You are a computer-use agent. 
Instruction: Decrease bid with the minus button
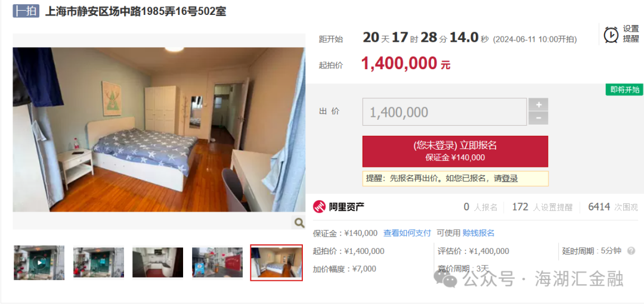(x=538, y=118)
